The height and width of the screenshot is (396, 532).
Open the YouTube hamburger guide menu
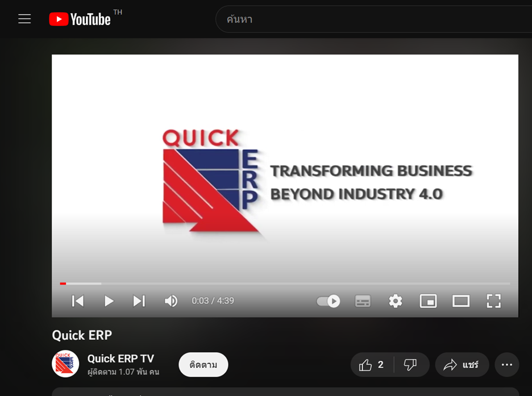click(24, 19)
